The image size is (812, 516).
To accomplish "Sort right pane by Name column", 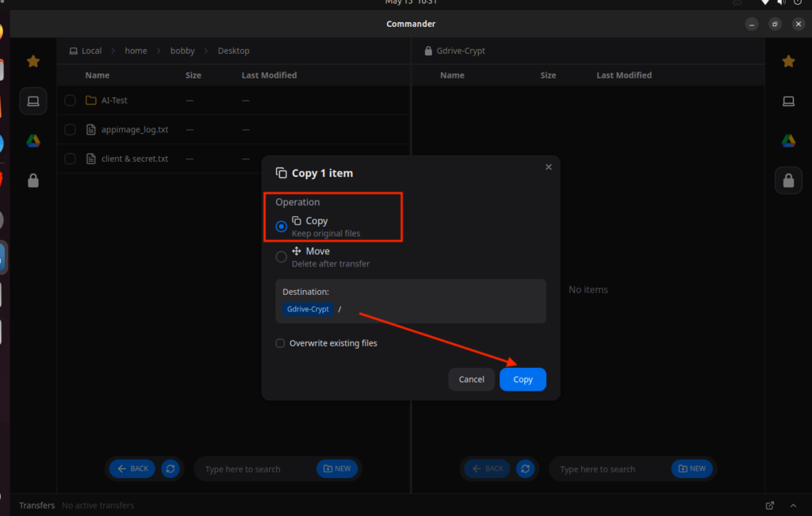I will click(452, 75).
